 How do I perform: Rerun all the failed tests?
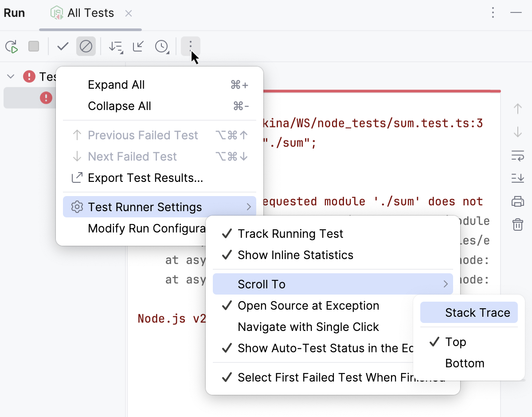click(12, 46)
